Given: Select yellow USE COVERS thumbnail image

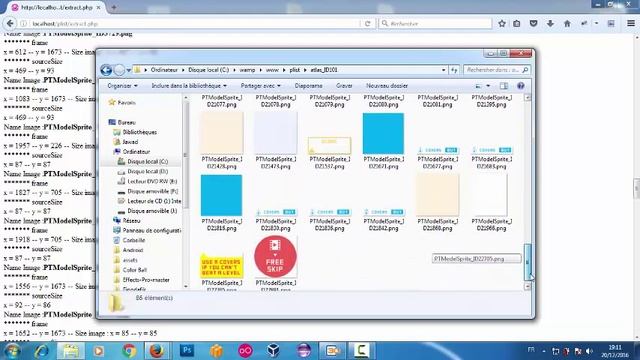Looking at the screenshot, I should tap(221, 266).
